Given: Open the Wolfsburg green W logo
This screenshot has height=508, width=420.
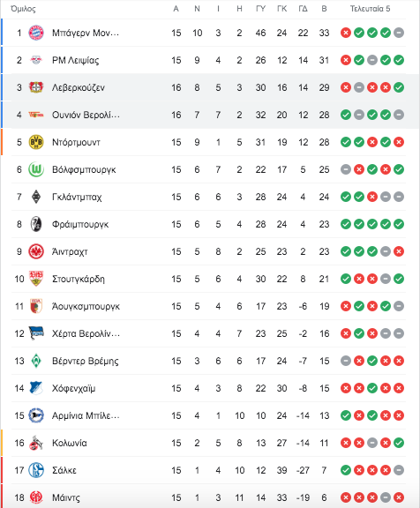Looking at the screenshot, I should 36,169.
